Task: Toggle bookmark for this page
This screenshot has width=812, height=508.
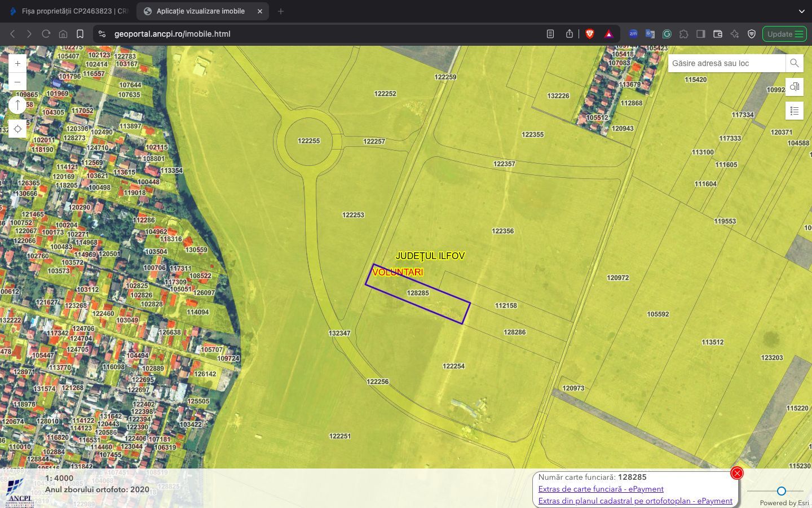Action: [80, 34]
